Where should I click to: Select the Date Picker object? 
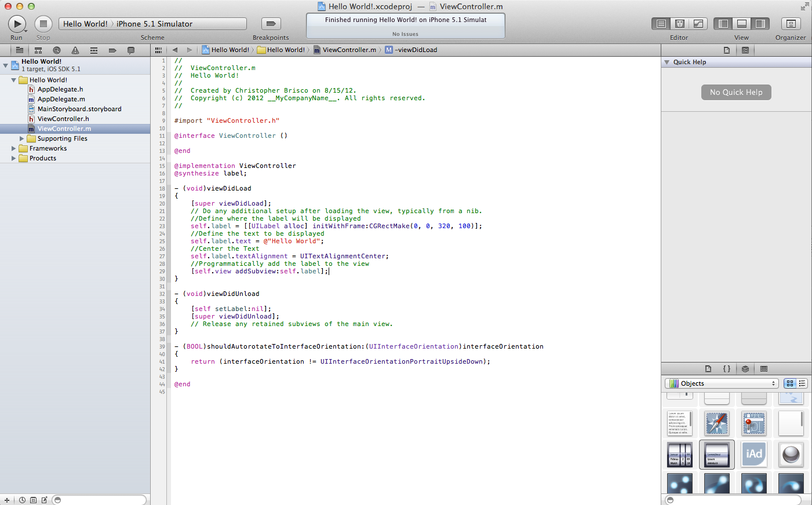[x=680, y=454]
